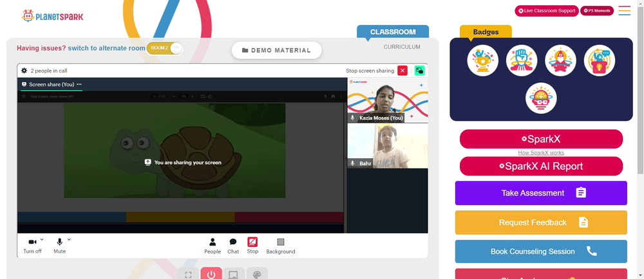
Task: Click the raised fist badge
Action: coord(522,60)
